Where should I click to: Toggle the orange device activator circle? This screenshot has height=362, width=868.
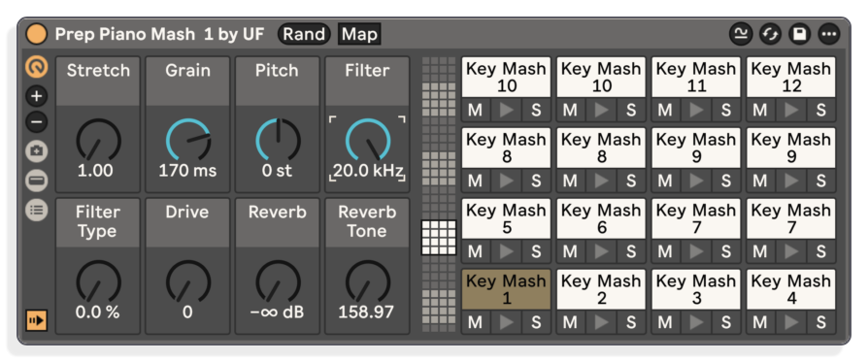(x=37, y=34)
